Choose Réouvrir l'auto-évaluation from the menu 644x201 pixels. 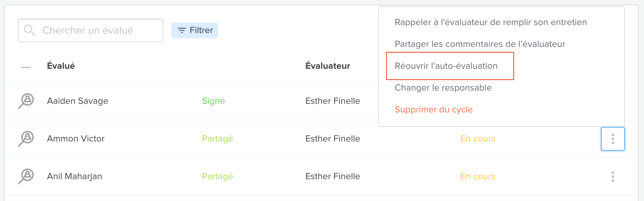(446, 66)
